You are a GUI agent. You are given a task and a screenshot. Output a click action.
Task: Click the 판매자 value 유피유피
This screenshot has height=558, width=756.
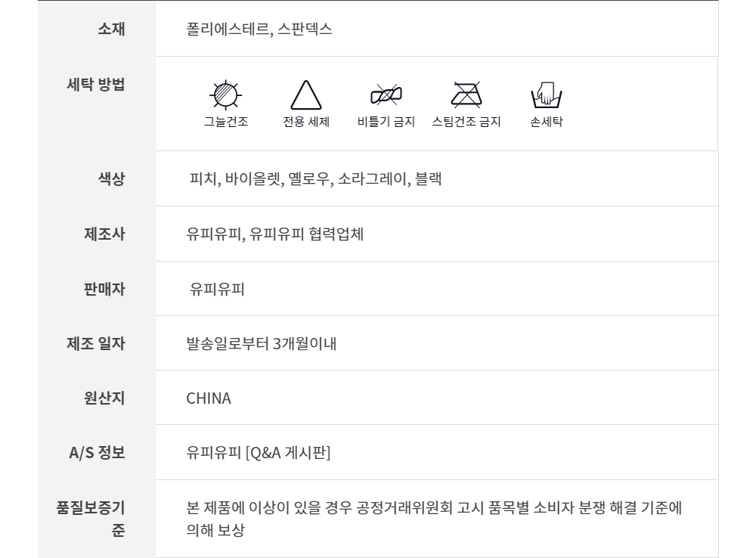coord(217,289)
